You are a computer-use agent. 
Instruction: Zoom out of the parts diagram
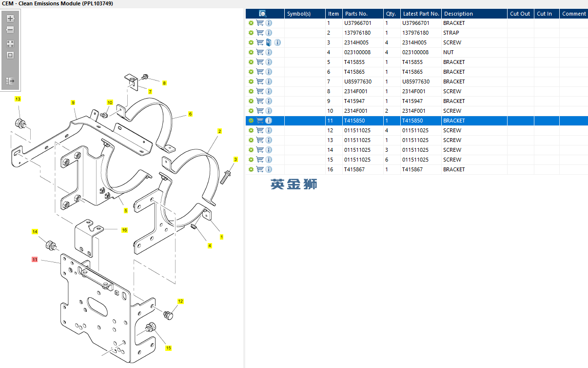point(10,30)
